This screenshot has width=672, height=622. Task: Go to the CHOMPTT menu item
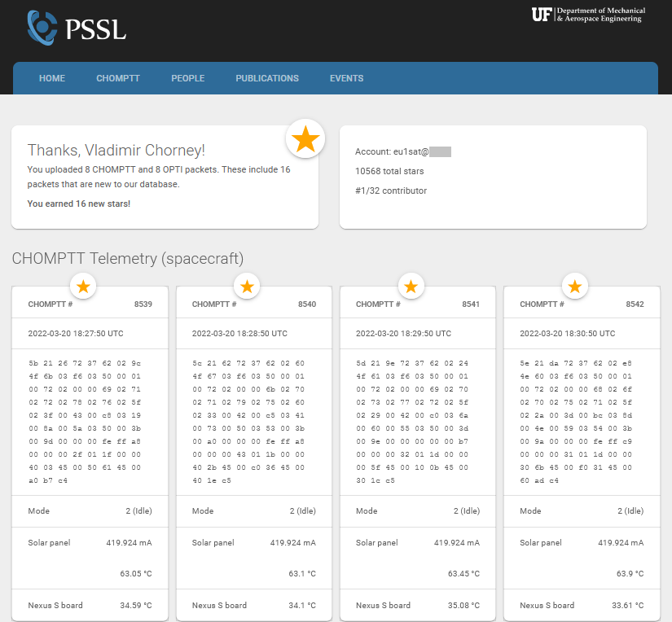pyautogui.click(x=118, y=78)
